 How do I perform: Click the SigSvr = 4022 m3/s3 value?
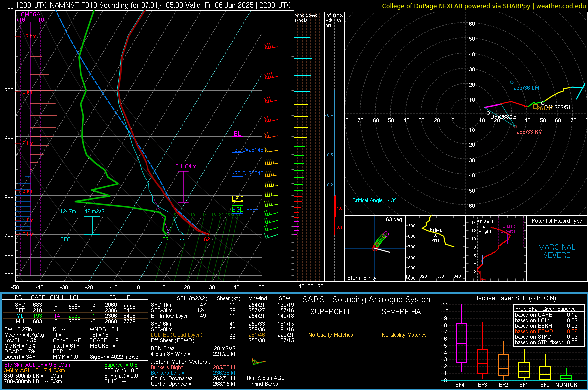114,357
